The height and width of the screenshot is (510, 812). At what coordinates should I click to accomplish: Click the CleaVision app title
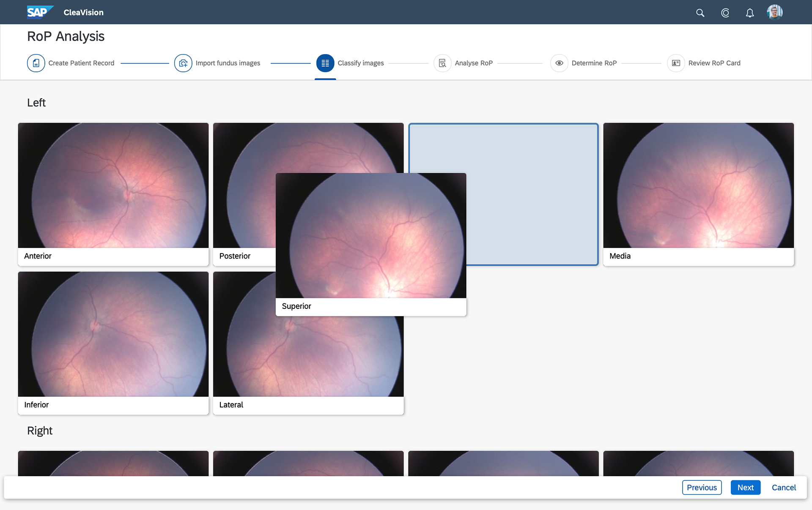pos(83,13)
